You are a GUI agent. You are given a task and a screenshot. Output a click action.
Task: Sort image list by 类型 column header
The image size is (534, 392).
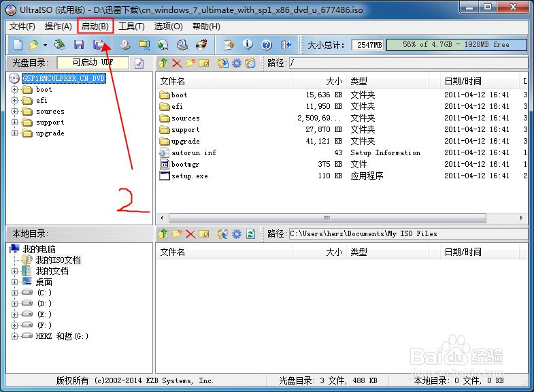tap(387, 81)
